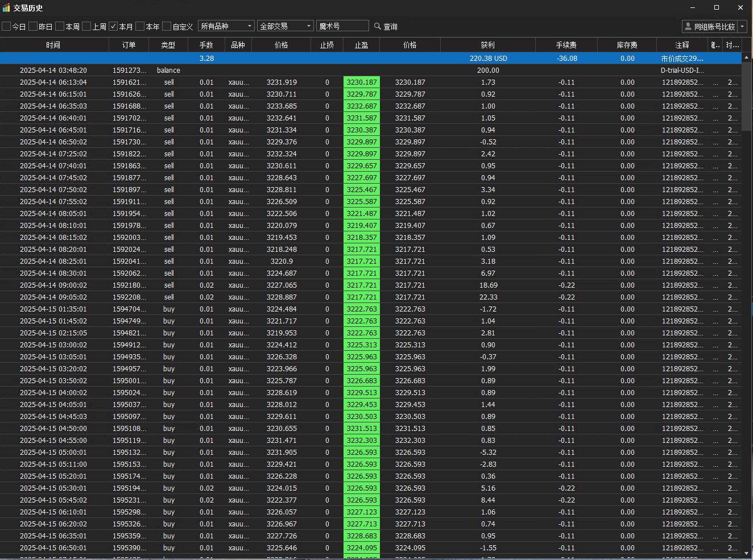Click the profit value 22.33
The height and width of the screenshot is (560, 753).
click(488, 297)
